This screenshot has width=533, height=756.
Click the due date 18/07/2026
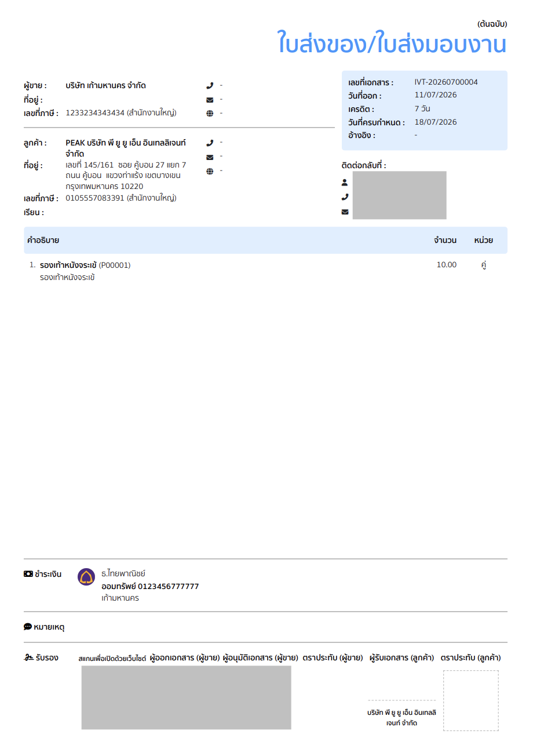click(x=436, y=122)
